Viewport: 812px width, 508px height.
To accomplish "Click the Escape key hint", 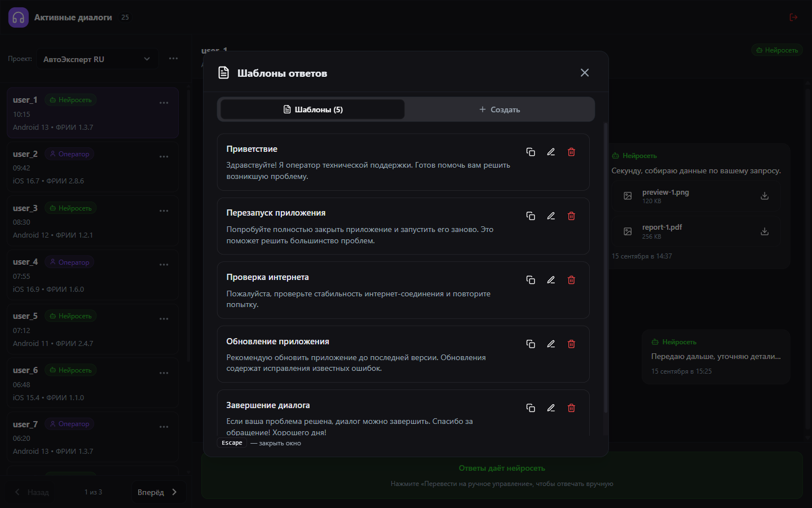I will 232,443.
